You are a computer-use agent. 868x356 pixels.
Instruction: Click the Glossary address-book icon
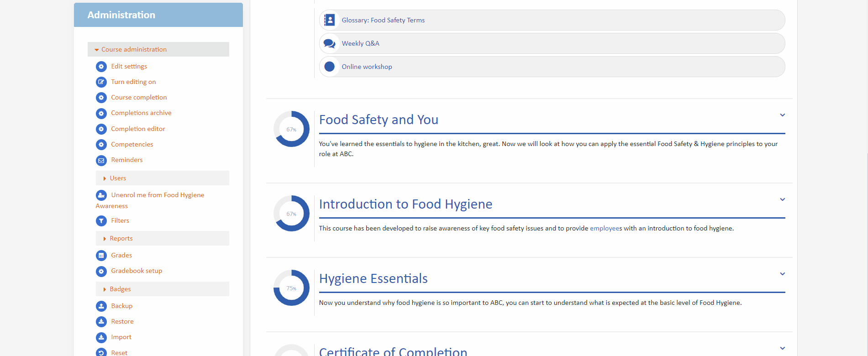[329, 20]
